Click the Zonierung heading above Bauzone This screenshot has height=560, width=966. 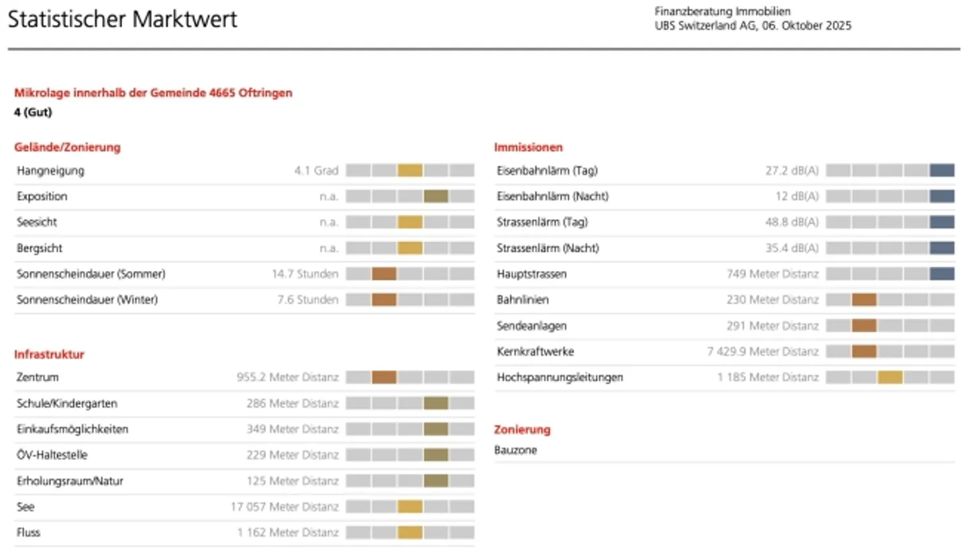click(522, 429)
